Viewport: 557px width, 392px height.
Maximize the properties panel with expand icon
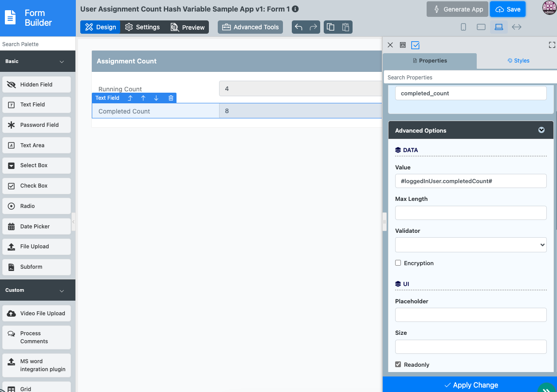tap(552, 45)
